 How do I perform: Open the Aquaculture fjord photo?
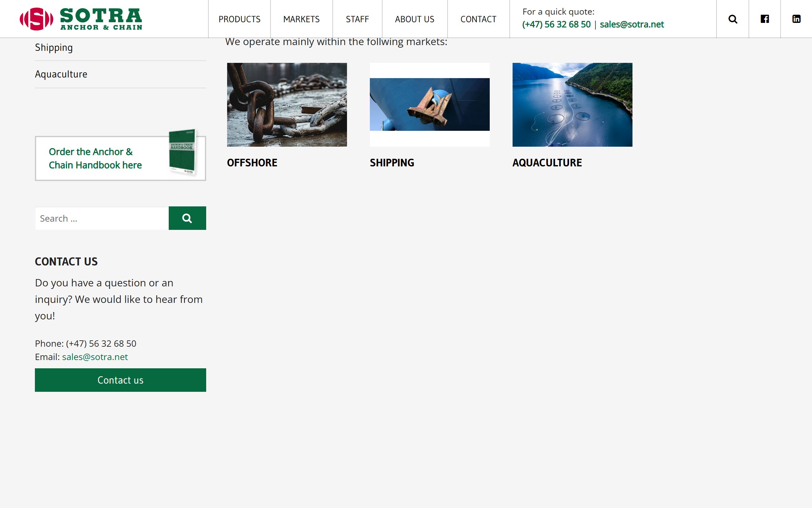click(572, 104)
